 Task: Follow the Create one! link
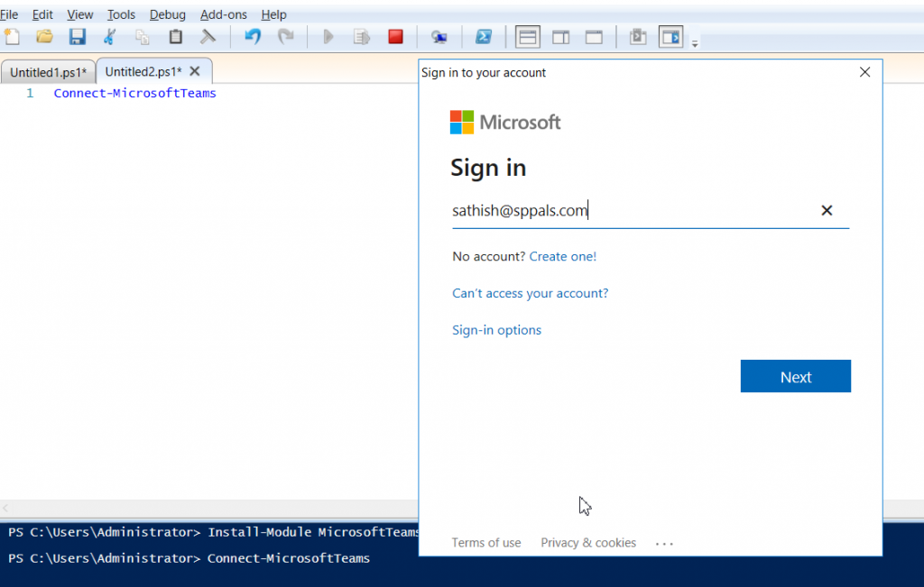563,257
